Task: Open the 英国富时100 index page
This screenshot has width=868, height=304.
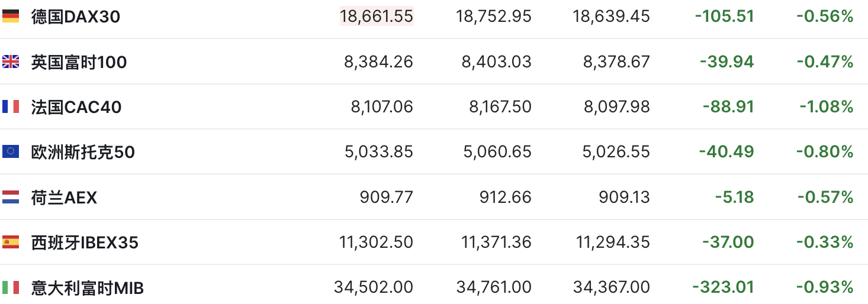Action: pyautogui.click(x=79, y=62)
